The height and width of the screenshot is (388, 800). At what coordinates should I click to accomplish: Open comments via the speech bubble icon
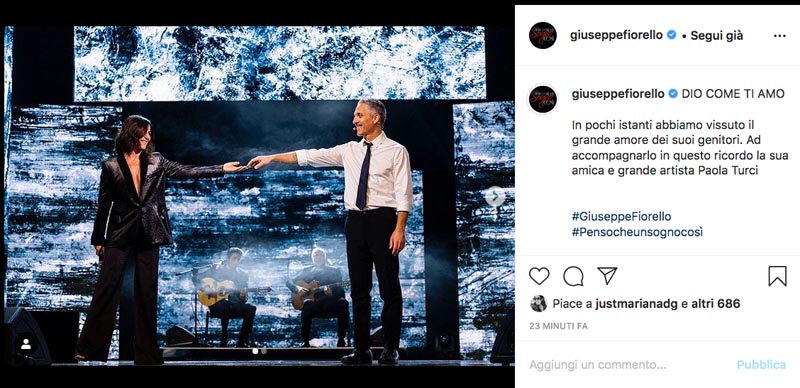[573, 276]
